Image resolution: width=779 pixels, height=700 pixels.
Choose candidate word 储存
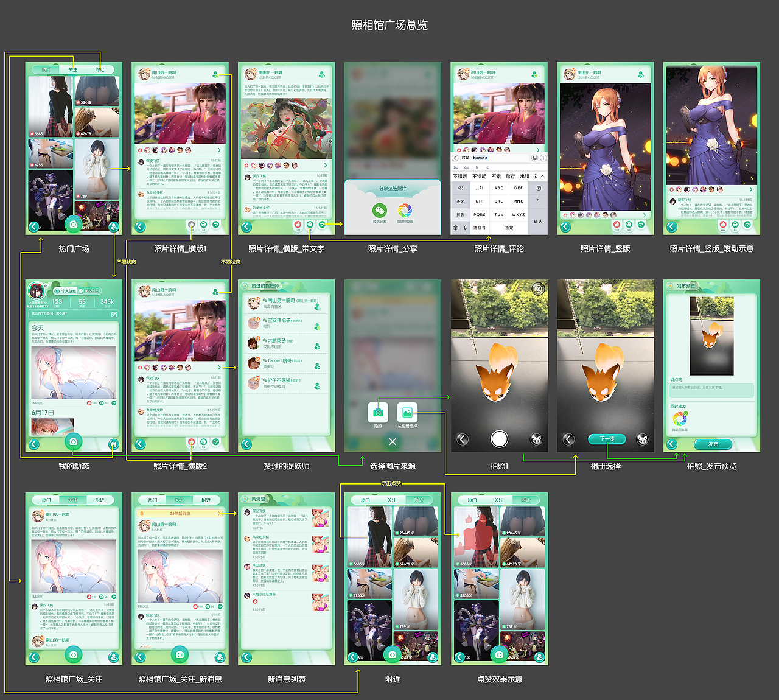tap(510, 176)
